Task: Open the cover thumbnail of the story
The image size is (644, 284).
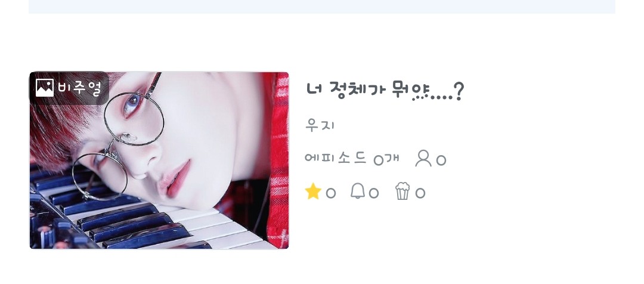Action: [x=159, y=160]
